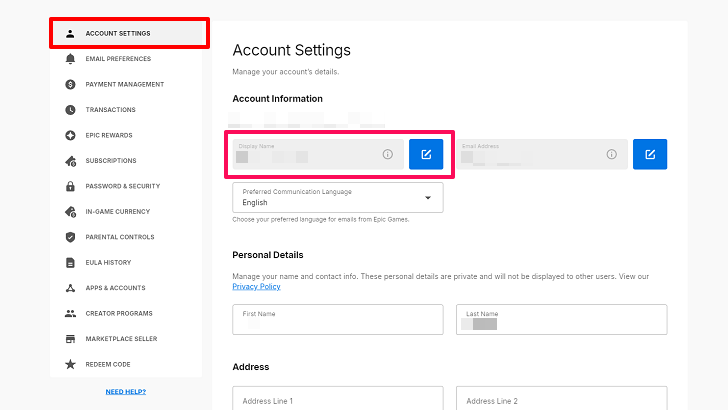The image size is (728, 410).
Task: Open Epic Rewards page
Action: 126,135
